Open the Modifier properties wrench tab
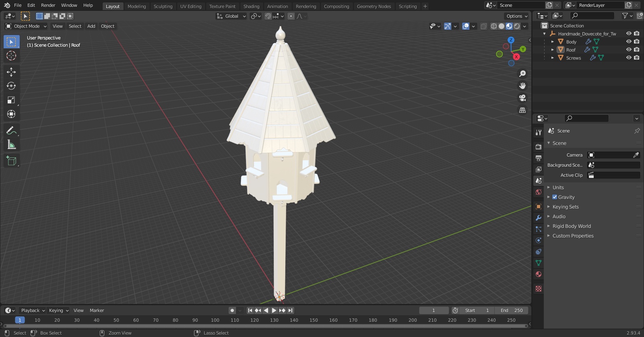The image size is (644, 337). click(539, 218)
